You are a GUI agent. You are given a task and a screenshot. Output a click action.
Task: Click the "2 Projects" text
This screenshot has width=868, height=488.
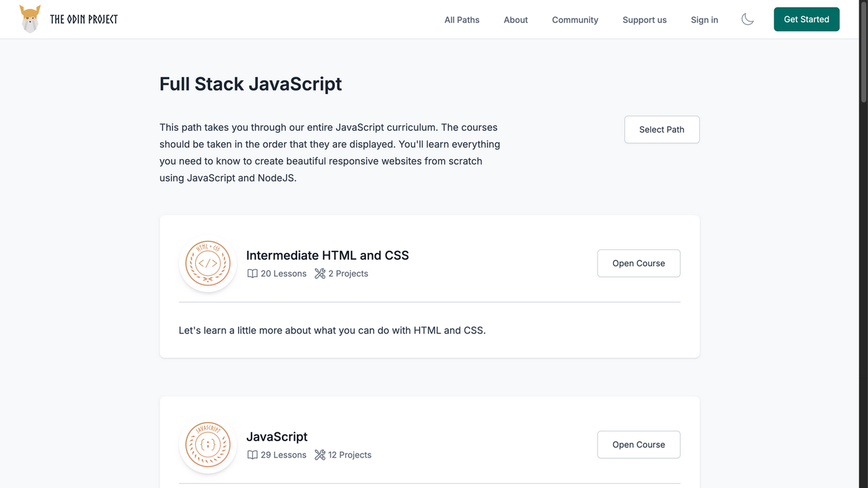pos(349,274)
